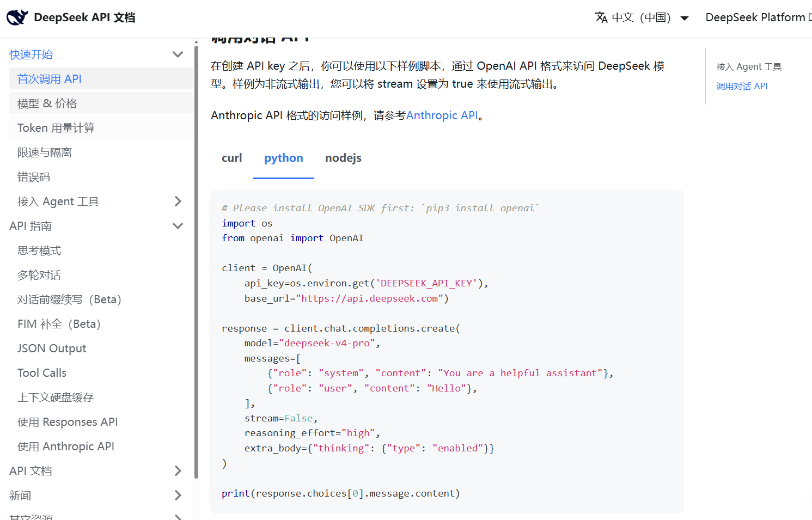Click the "deepseek-v4-pro" model value in the code

327,343
